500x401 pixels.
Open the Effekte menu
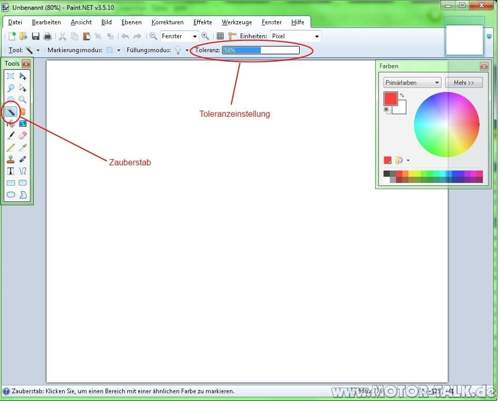tap(203, 22)
